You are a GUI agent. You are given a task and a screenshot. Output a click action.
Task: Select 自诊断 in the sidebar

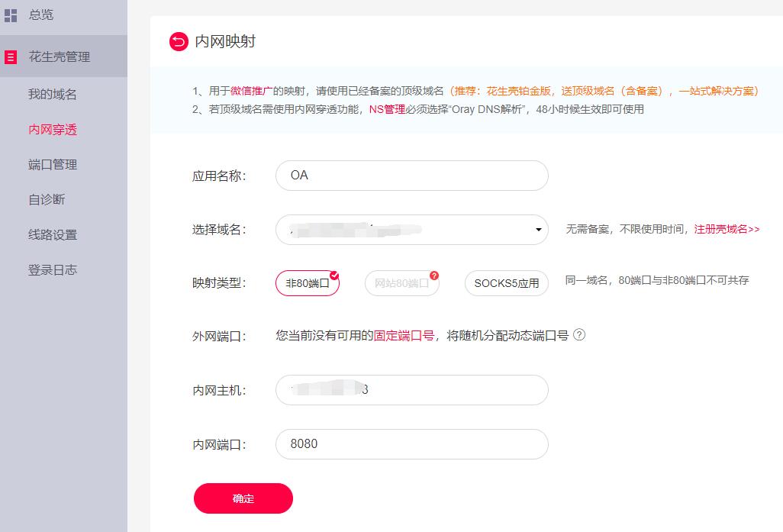pos(47,200)
